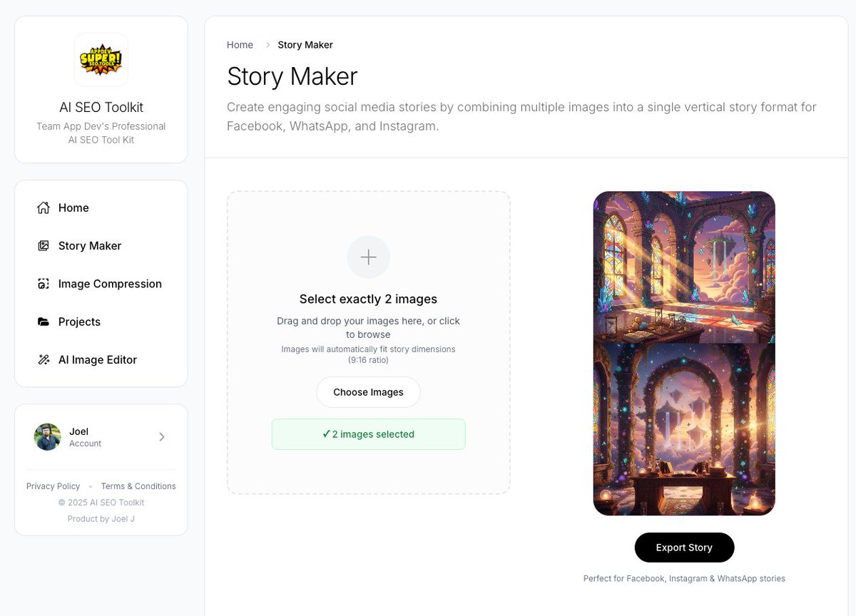The width and height of the screenshot is (856, 616).
Task: Click the green 2 images selected badge
Action: (368, 434)
